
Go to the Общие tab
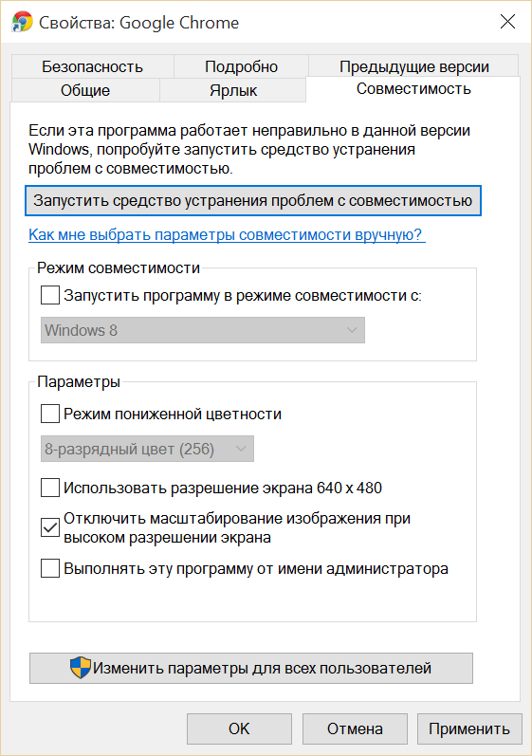pos(85,90)
